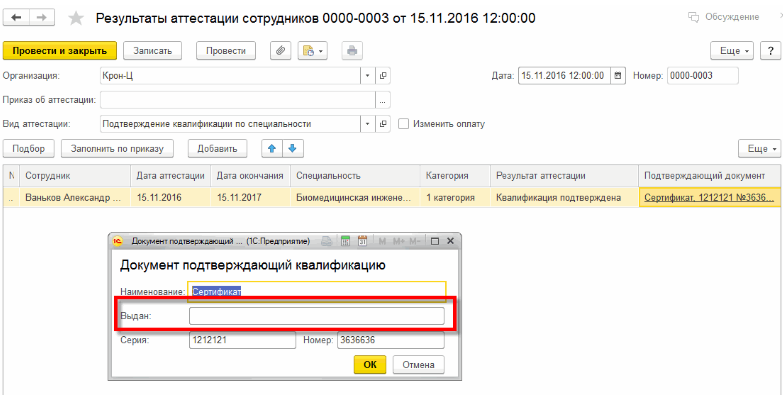Click the print icon in dialog title bar

click(326, 241)
